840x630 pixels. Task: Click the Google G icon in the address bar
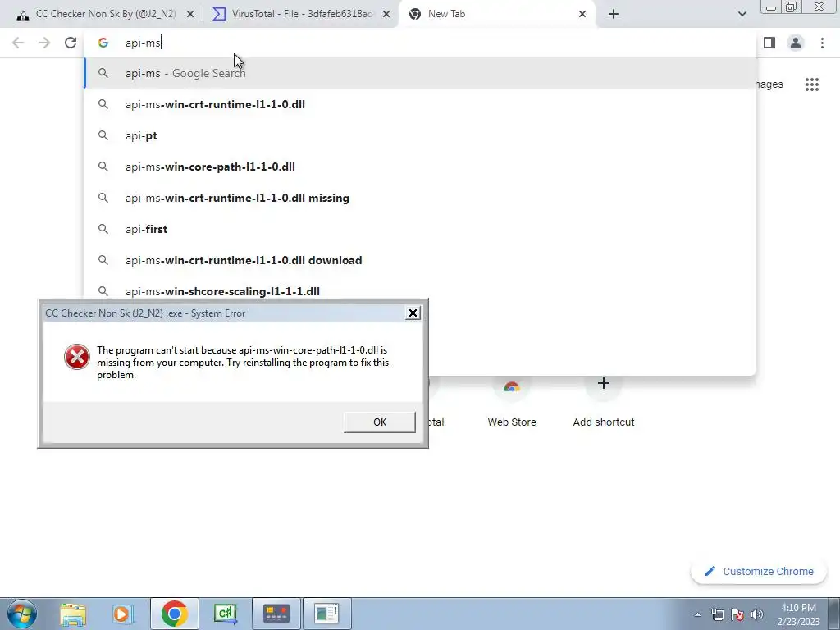(x=103, y=43)
